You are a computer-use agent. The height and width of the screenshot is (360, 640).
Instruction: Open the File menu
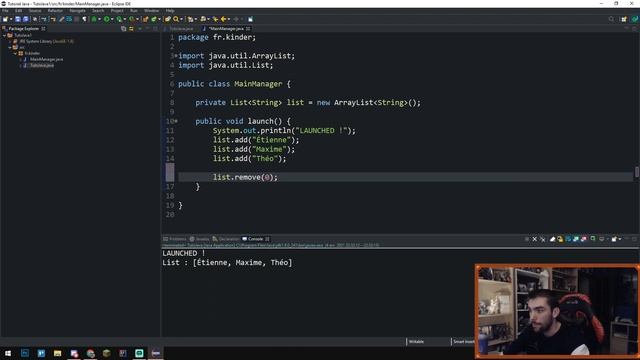tap(5, 11)
